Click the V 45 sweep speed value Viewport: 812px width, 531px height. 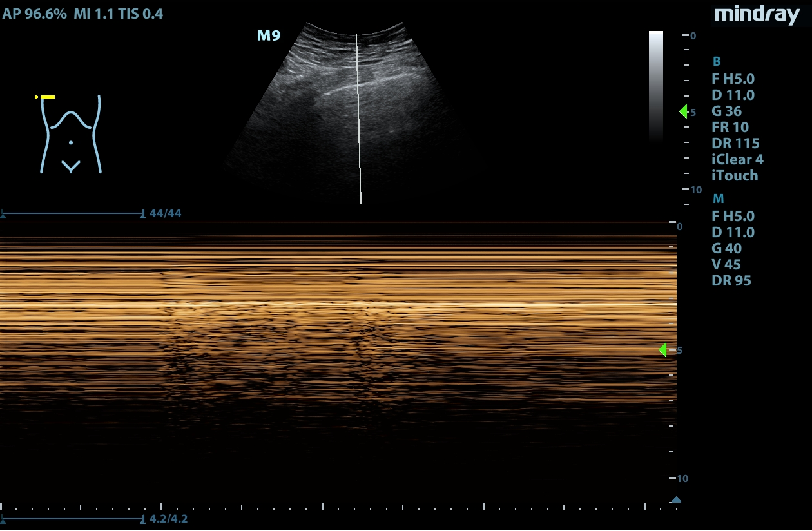[726, 264]
